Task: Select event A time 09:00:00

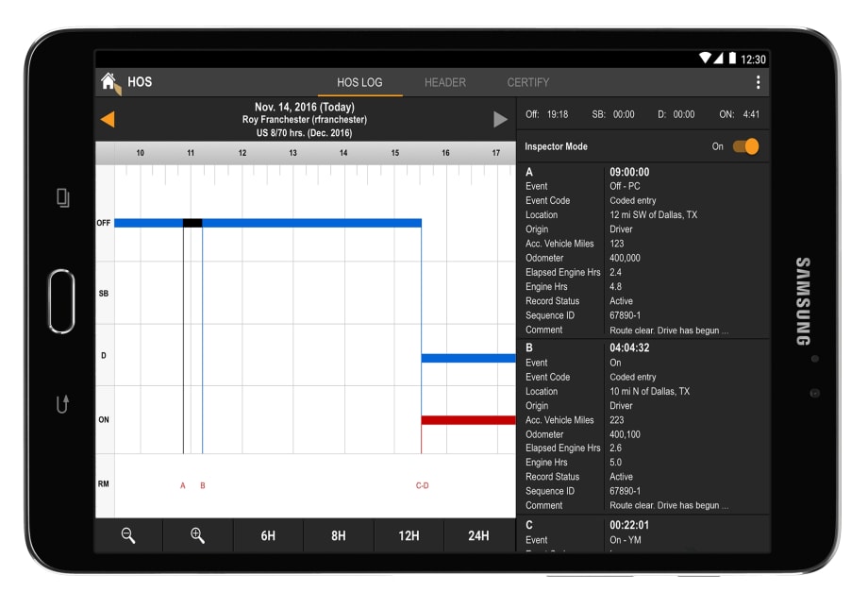Action: click(x=629, y=173)
